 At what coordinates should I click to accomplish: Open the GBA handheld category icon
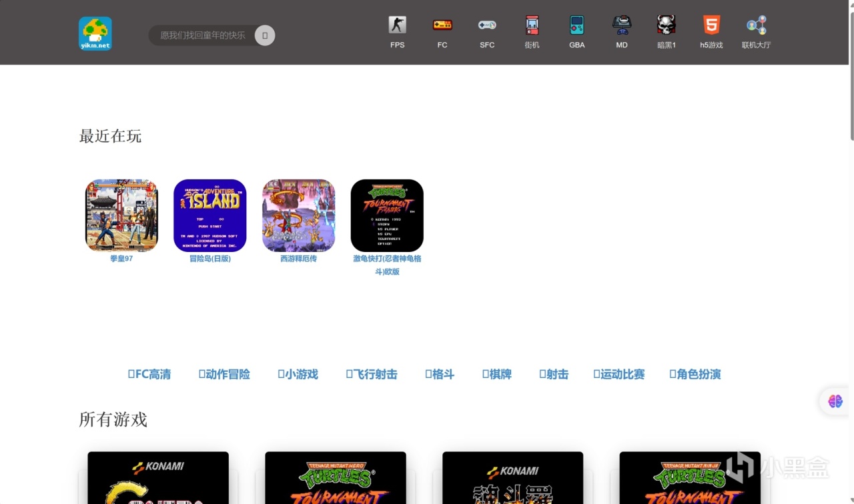pyautogui.click(x=576, y=25)
